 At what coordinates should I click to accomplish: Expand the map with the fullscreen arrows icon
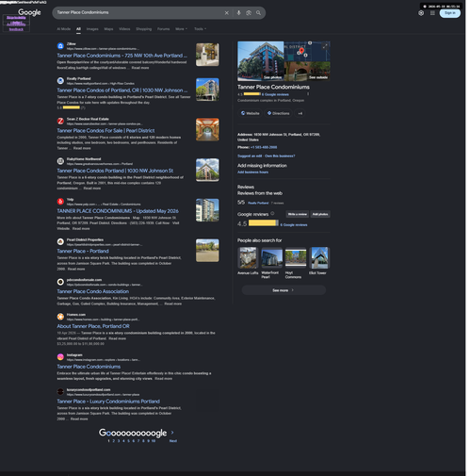325,46
